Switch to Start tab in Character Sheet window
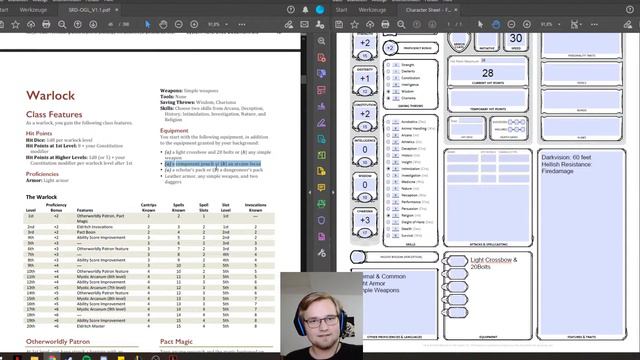This screenshot has width=640, height=360. pos(341,9)
